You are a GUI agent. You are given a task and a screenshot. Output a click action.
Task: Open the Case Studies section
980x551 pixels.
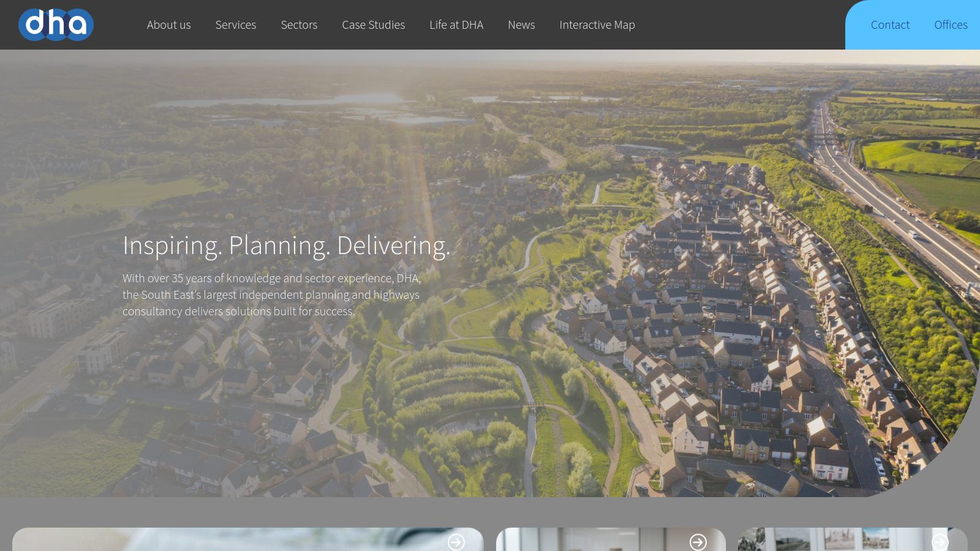(x=373, y=24)
